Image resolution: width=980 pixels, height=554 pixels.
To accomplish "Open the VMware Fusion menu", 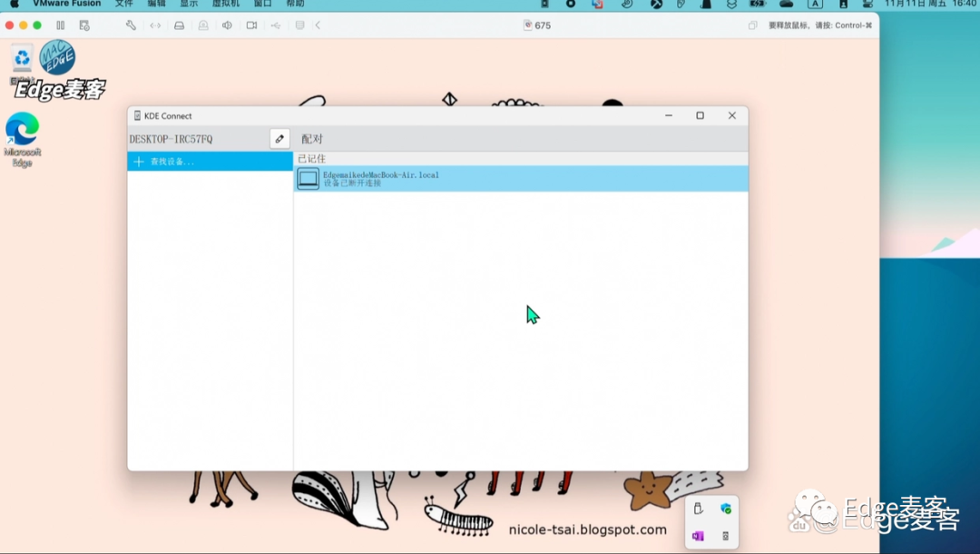I will point(67,4).
